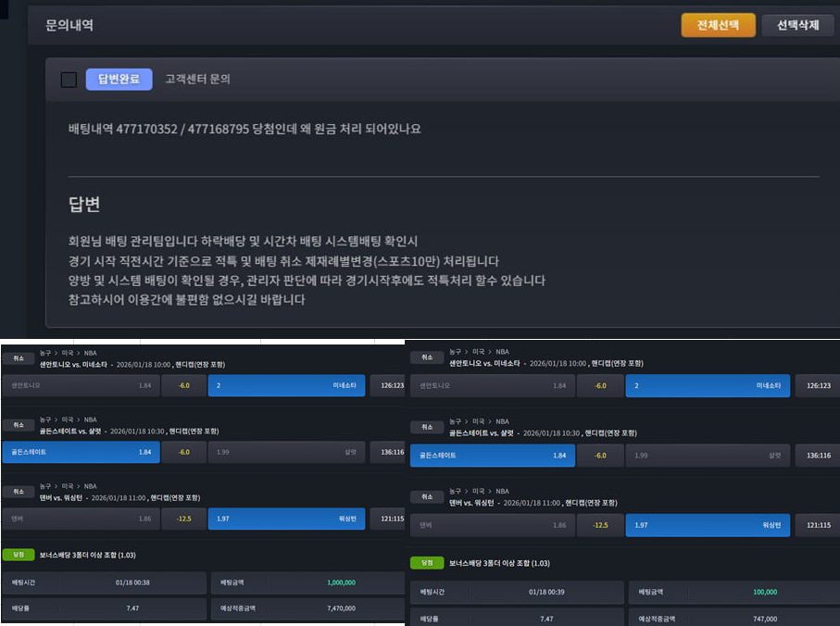
Task: Click 취소 badge for 덴버 match in 100,000 slip
Action: 426,496
